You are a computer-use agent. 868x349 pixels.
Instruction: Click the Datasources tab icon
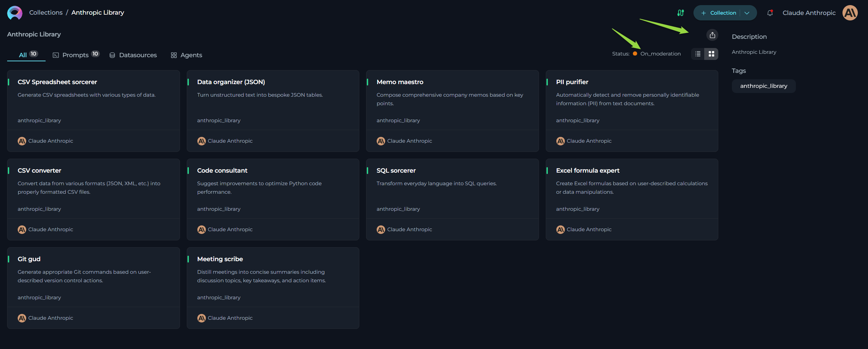click(112, 55)
